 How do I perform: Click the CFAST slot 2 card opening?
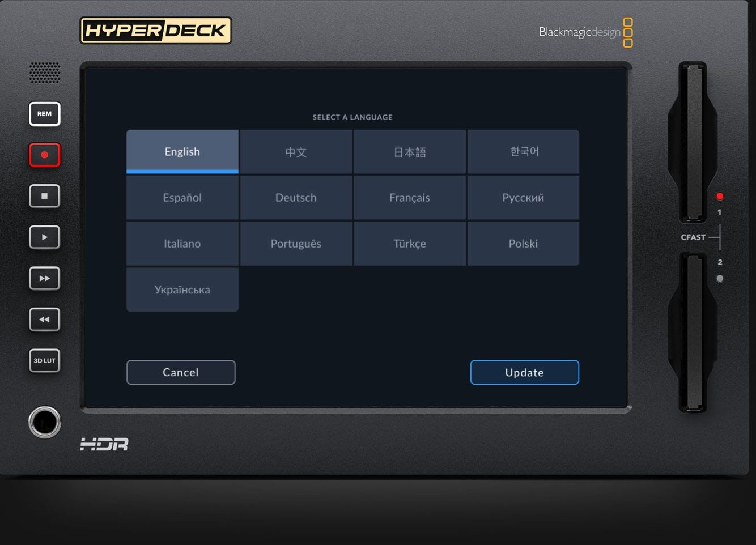point(693,332)
